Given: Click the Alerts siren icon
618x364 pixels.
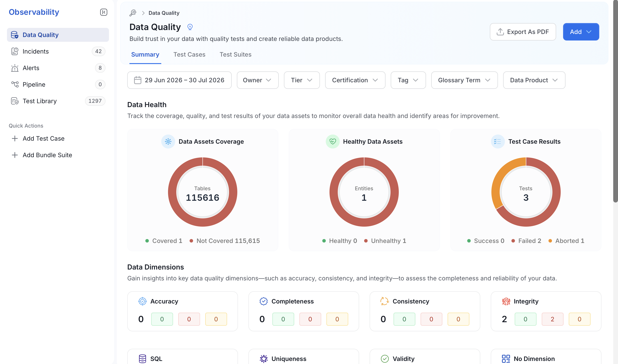Looking at the screenshot, I should pos(15,68).
